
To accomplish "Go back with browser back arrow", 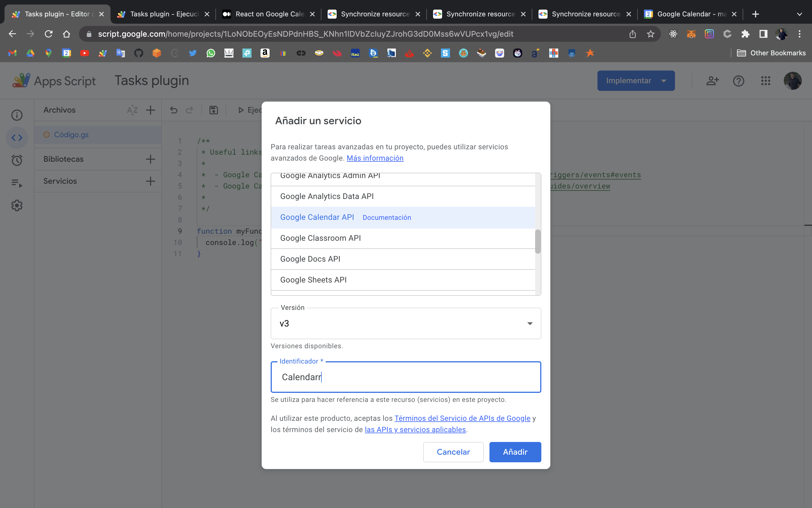I will click(x=12, y=34).
